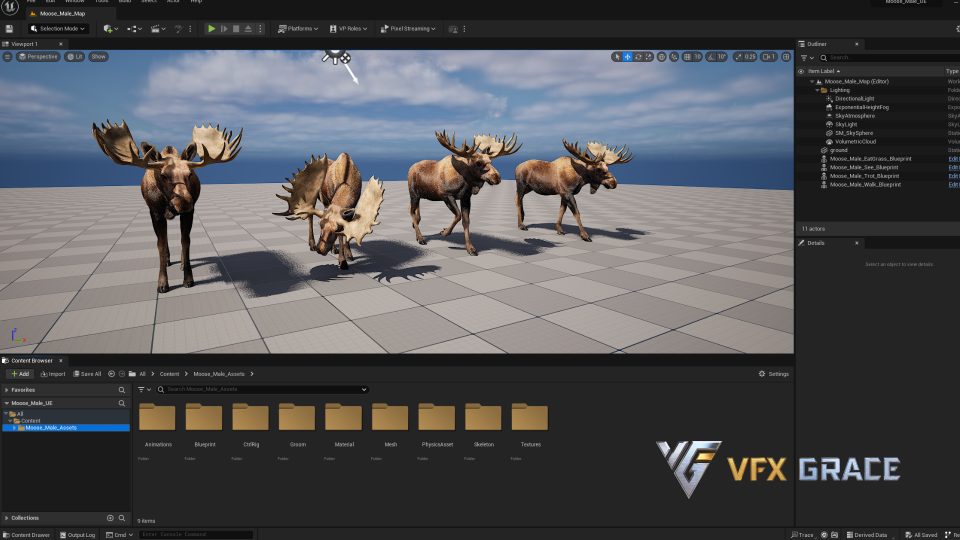Activate the Scale tool in viewport
The width and height of the screenshot is (960, 540).
(x=648, y=57)
